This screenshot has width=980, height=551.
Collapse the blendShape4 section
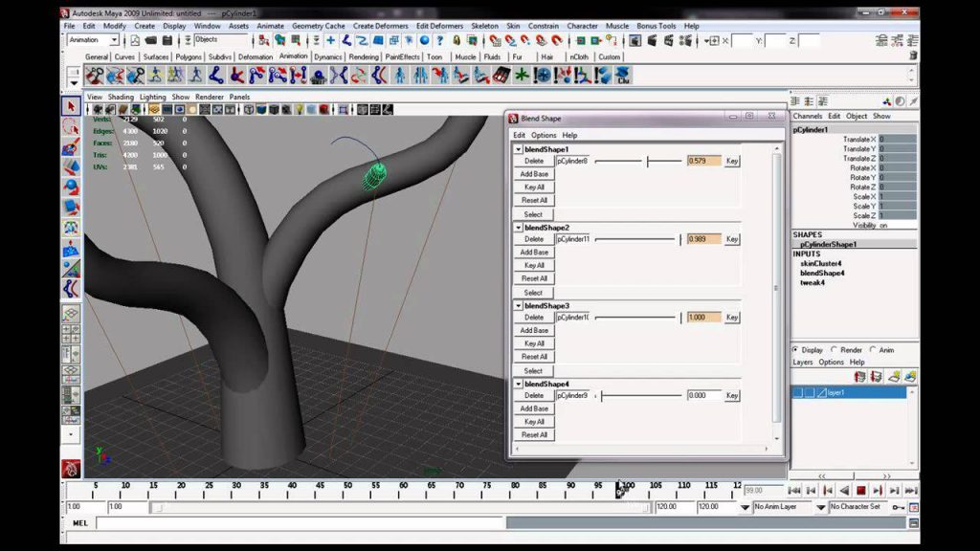pos(518,385)
